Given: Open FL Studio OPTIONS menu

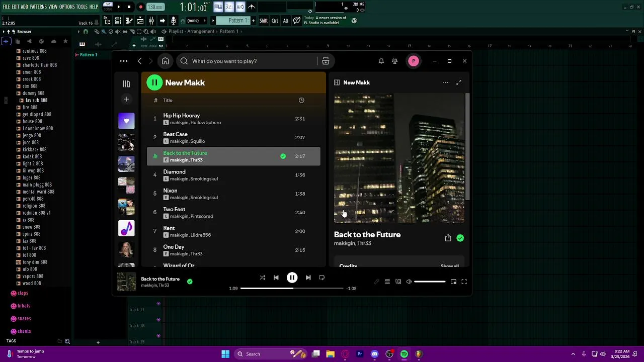Looking at the screenshot, I should pos(67,7).
